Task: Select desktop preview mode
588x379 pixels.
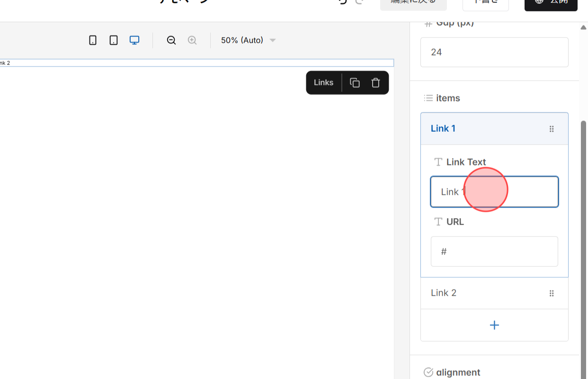Action: pyautogui.click(x=134, y=40)
